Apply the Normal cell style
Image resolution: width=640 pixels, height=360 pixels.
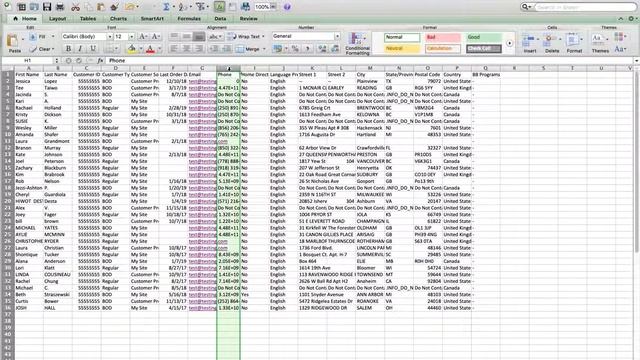pos(402,37)
